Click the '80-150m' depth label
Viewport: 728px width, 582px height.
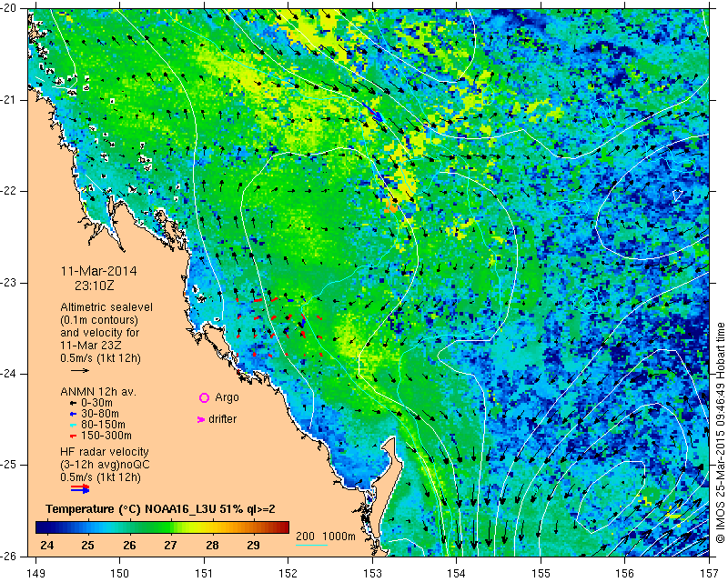pos(103,425)
